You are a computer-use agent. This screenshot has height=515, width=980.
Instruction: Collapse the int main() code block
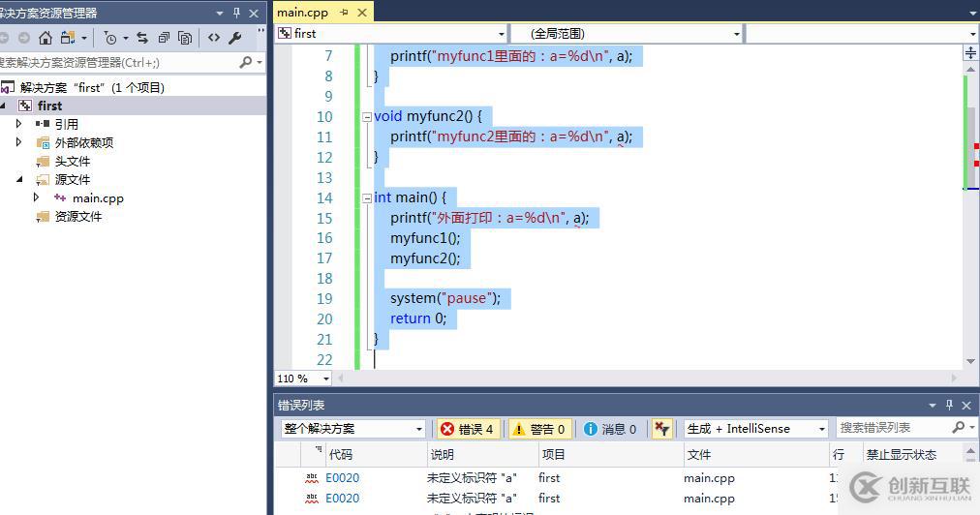tap(368, 198)
